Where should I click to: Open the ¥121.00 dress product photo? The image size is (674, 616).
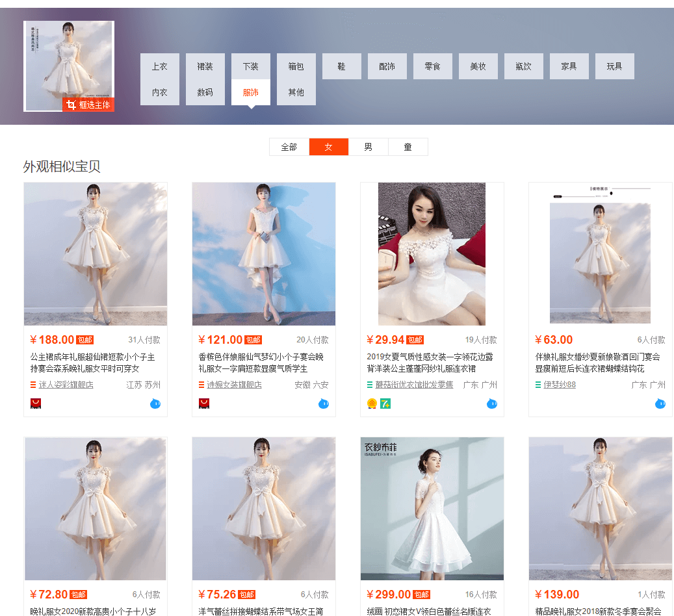pos(264,254)
